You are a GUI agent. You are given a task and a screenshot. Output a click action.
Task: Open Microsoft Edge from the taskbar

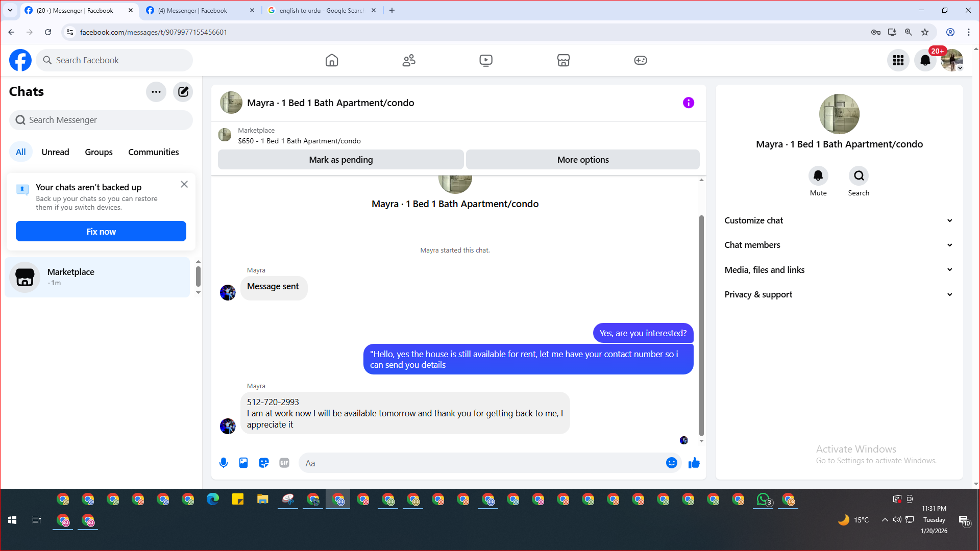213,499
